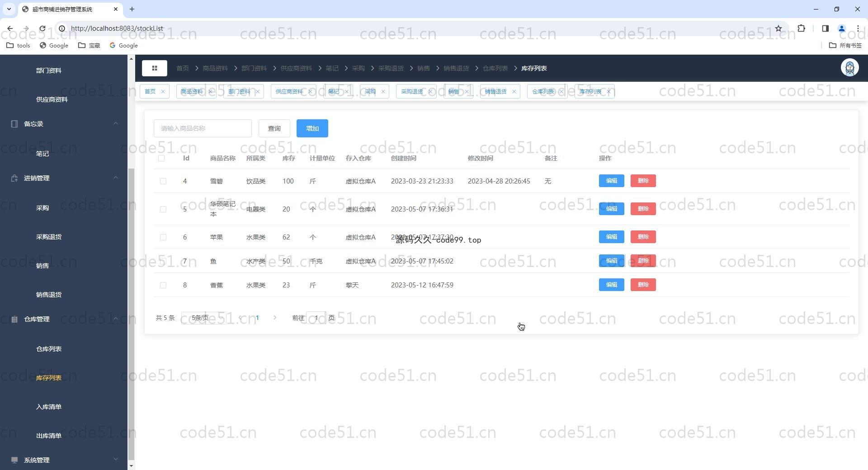Close the 供应商资料 tag
Image resolution: width=868 pixels, height=470 pixels.
tap(310, 91)
